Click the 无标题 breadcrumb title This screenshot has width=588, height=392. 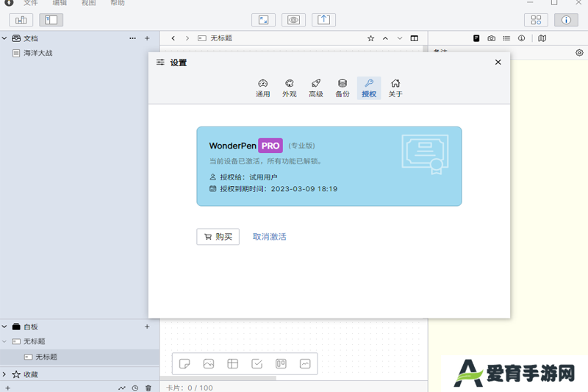221,38
